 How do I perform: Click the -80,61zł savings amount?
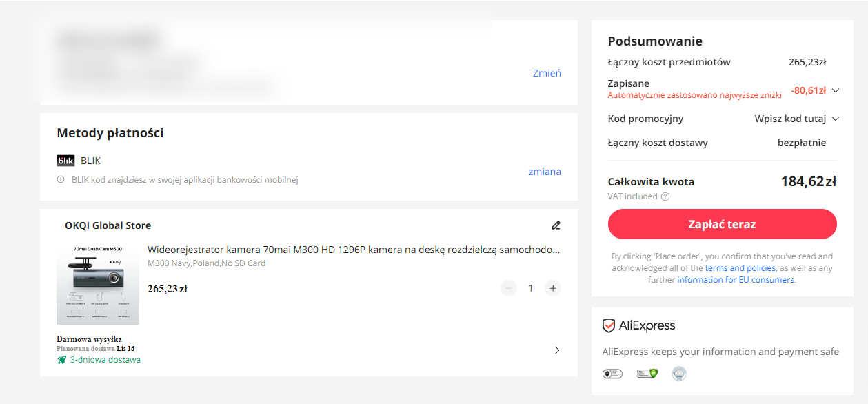808,90
